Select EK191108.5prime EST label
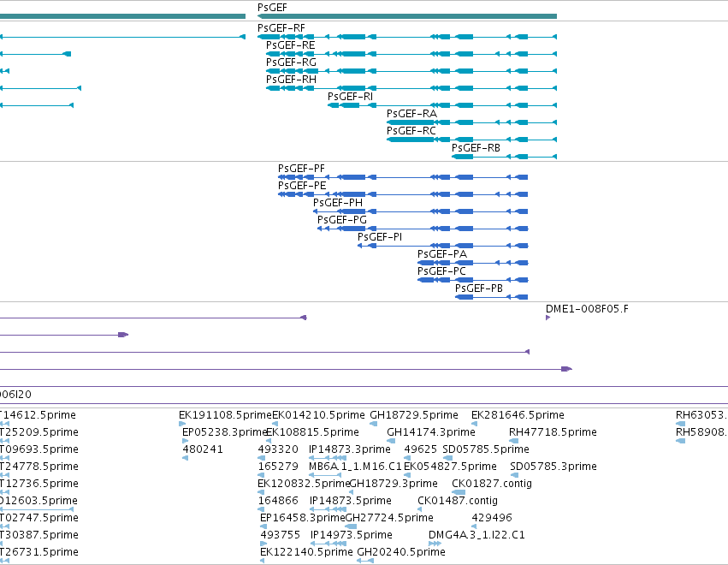The height and width of the screenshot is (565, 728). point(225,415)
